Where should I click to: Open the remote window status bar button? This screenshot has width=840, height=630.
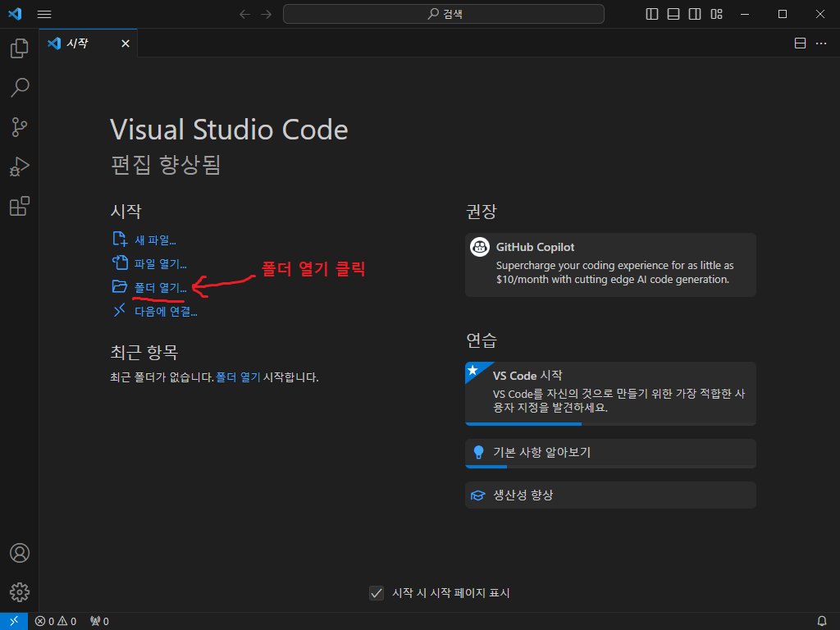coord(14,622)
